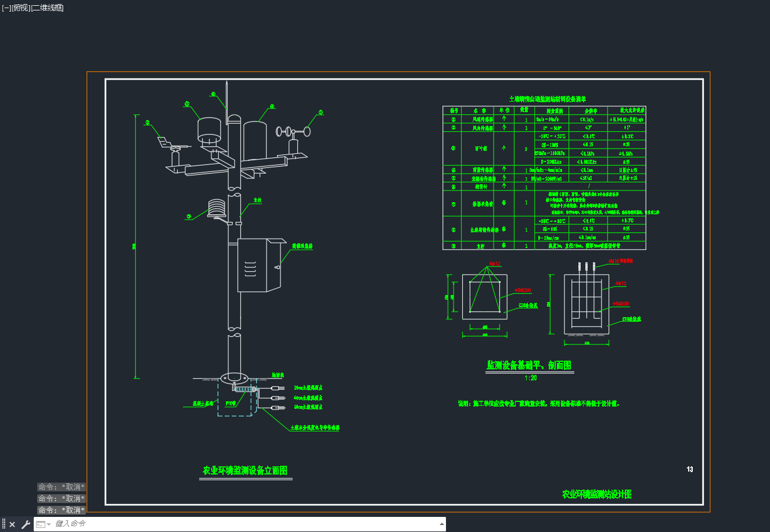Select the sheet number 13
This screenshot has width=770, height=532.
pos(690,469)
